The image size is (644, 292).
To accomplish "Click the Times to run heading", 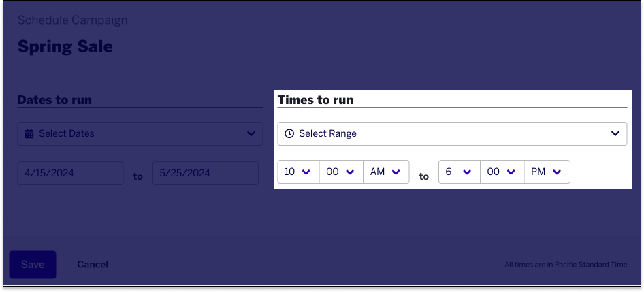I will 315,100.
